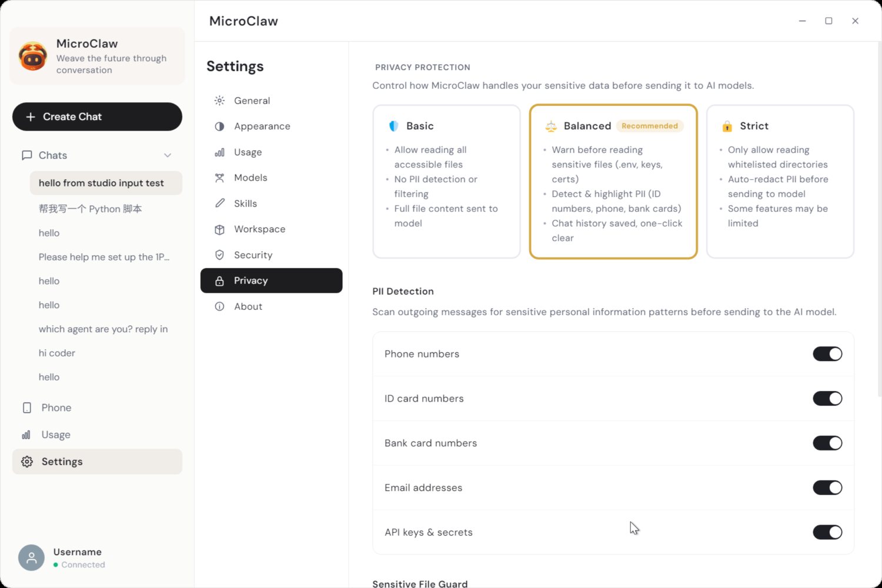The width and height of the screenshot is (882, 588).
Task: Click the General settings sun icon
Action: [219, 101]
